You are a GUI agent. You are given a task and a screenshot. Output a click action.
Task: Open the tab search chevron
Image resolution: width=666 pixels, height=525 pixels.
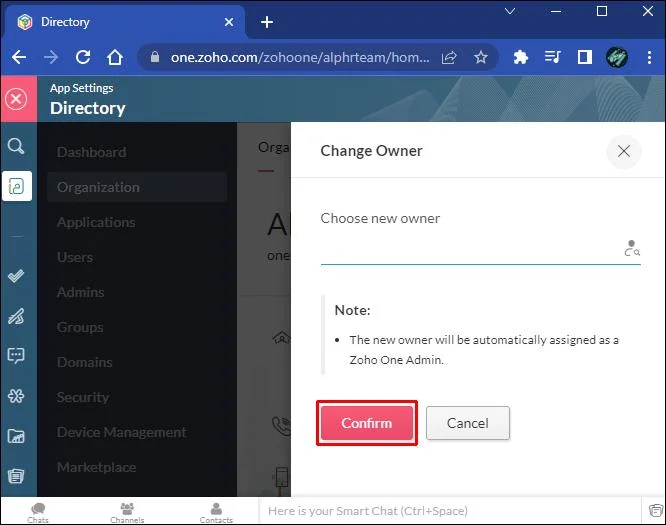tap(510, 11)
